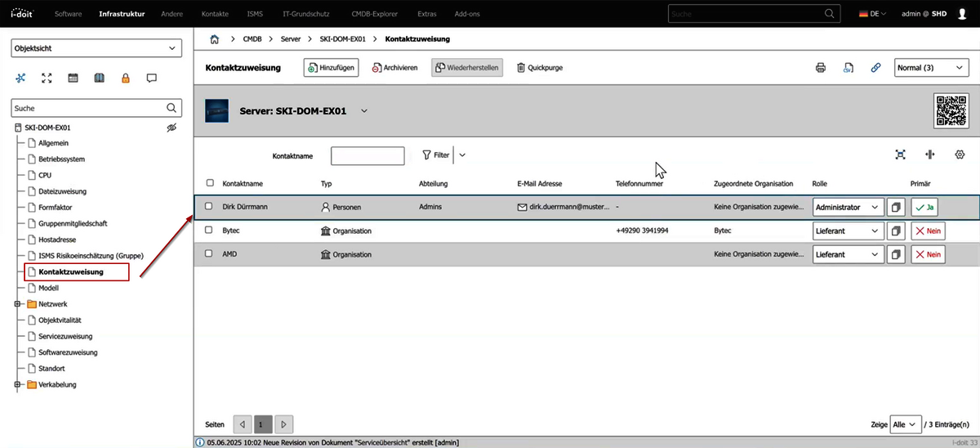Go to next page arrow in pagination
Image resolution: width=980 pixels, height=448 pixels.
tap(283, 424)
